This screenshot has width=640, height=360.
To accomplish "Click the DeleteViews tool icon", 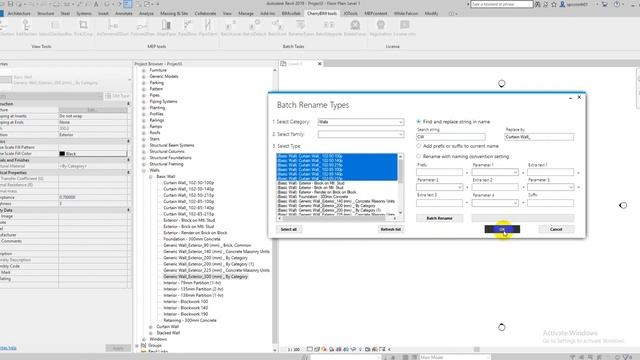I will (355, 25).
